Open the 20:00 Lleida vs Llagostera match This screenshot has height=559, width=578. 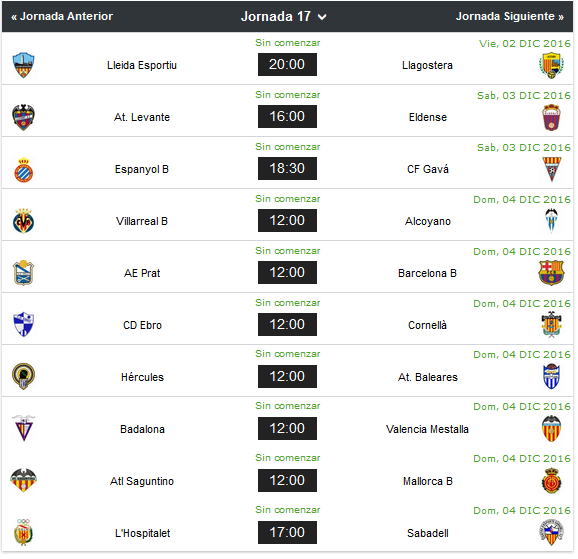[287, 65]
